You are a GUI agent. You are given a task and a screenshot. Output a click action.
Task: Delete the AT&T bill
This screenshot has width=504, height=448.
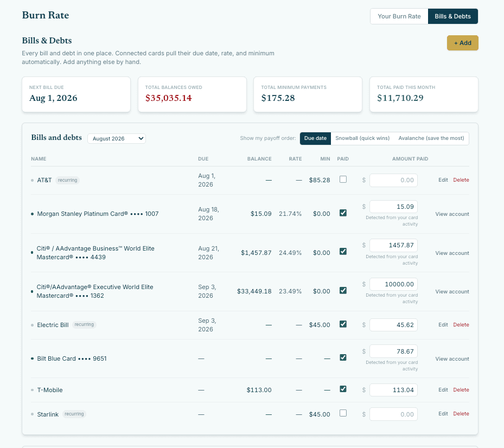point(461,180)
